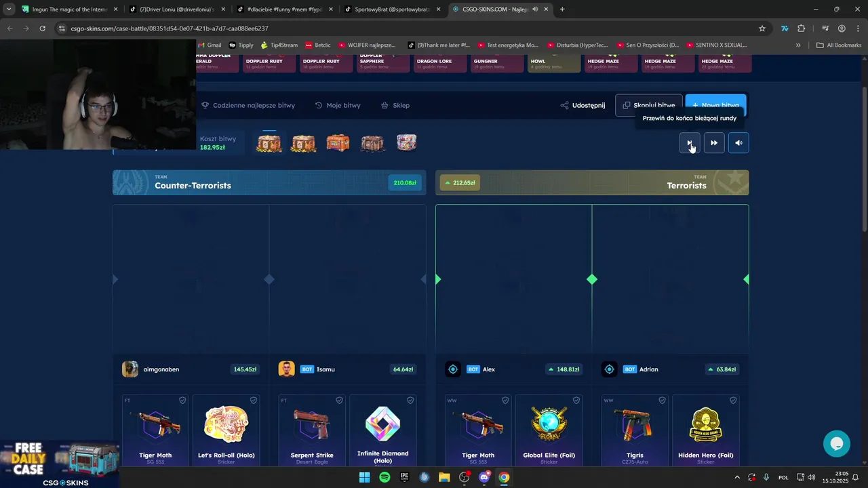Expand Chrome tab search dropdown

click(9, 9)
